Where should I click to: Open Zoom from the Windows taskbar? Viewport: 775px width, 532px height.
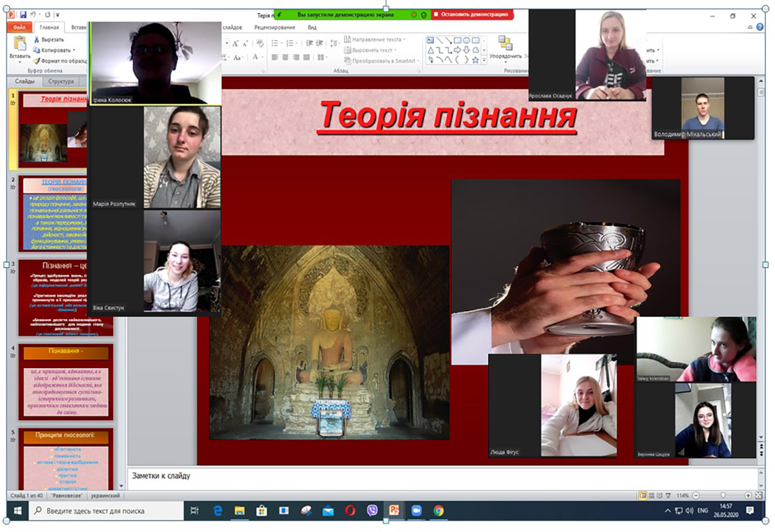[x=416, y=511]
